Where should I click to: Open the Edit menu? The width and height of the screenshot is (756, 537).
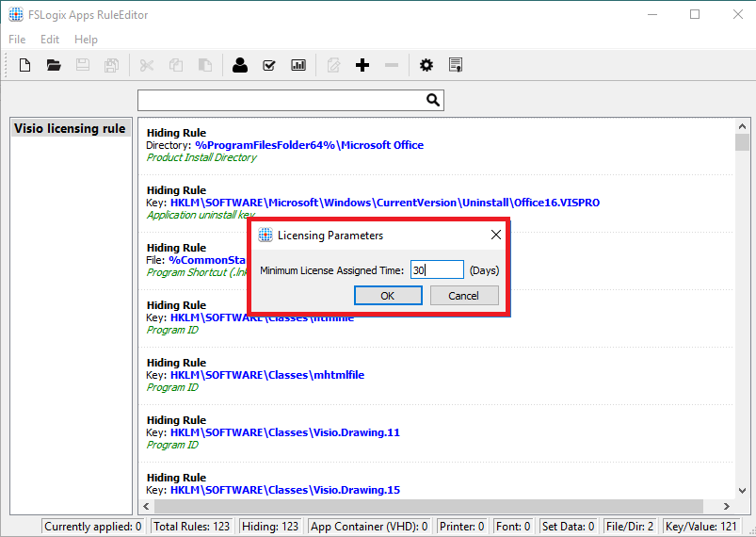pyautogui.click(x=50, y=39)
